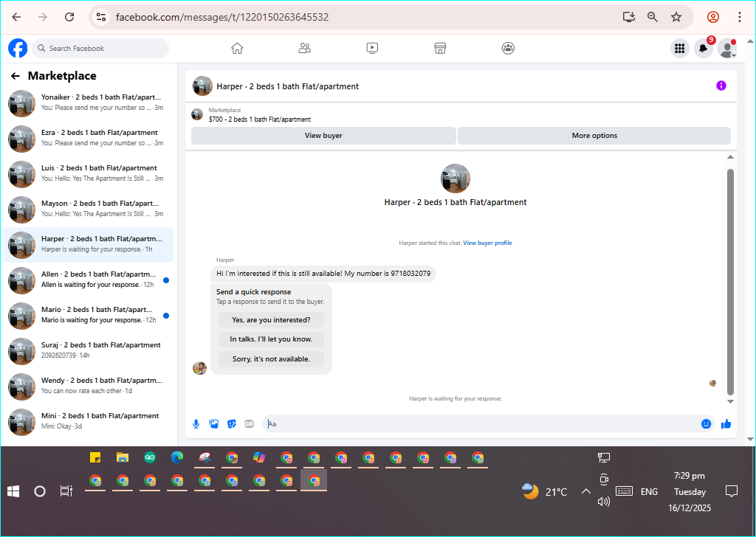Click the Search Facebook field
The image size is (756, 537).
point(100,48)
